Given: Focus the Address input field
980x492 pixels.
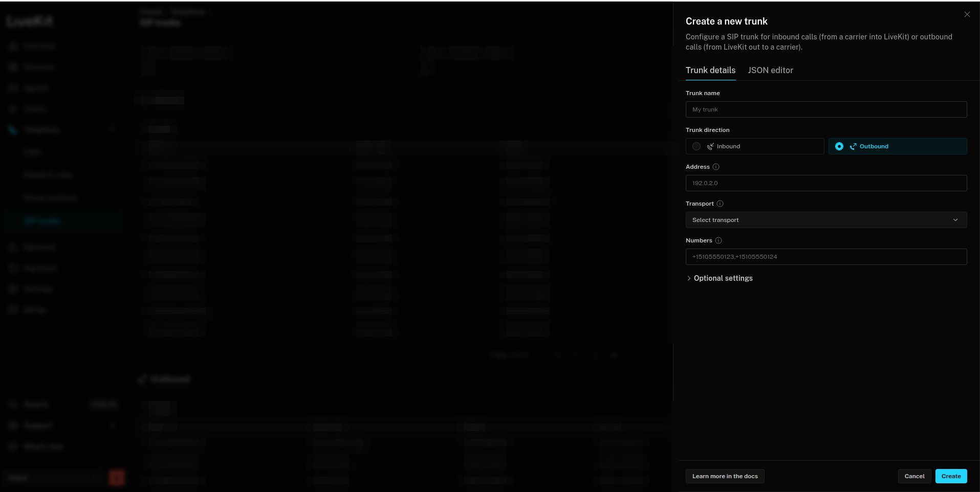Looking at the screenshot, I should 826,183.
